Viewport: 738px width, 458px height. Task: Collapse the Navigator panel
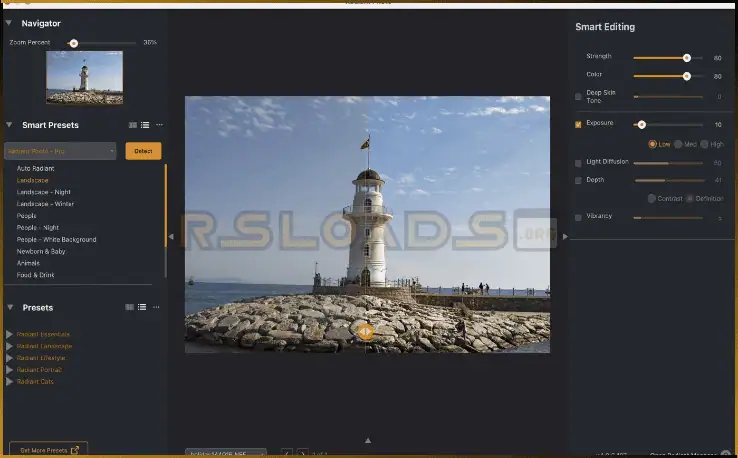(x=8, y=23)
